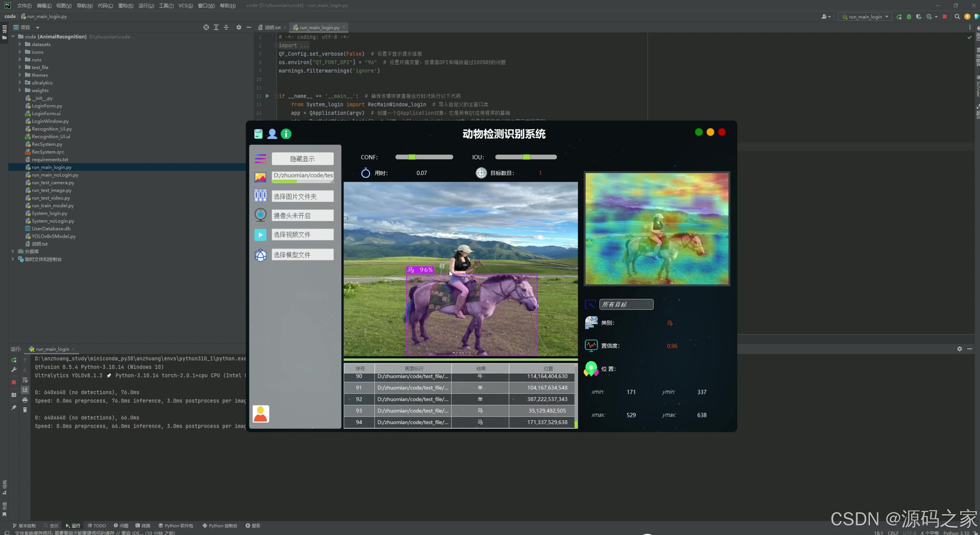Open the 终端 tool window tab
The width and height of the screenshot is (980, 535).
tap(143, 525)
